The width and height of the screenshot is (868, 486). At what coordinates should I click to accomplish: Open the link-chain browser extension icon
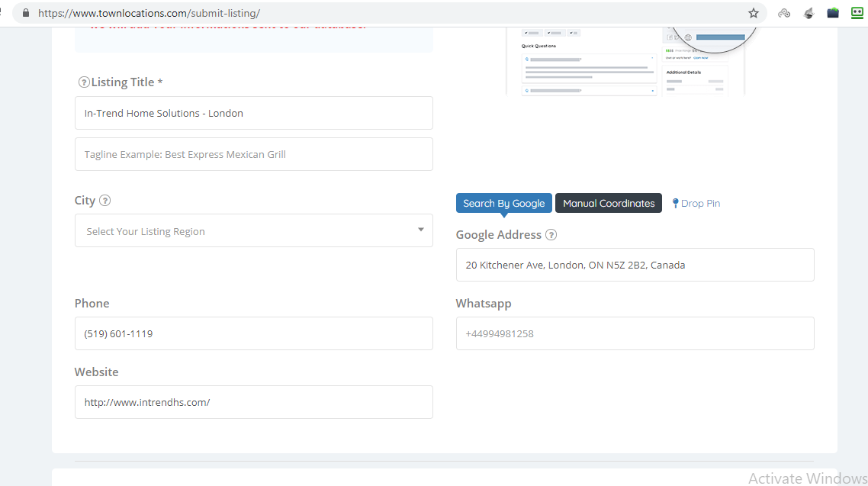[x=784, y=13]
